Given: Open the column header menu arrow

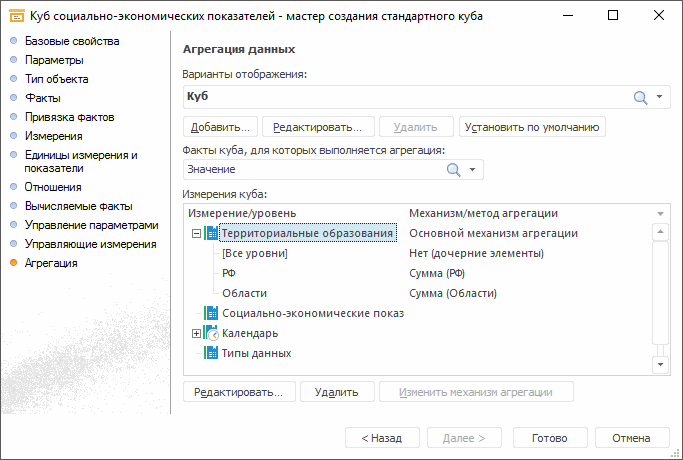Looking at the screenshot, I should 660,214.
